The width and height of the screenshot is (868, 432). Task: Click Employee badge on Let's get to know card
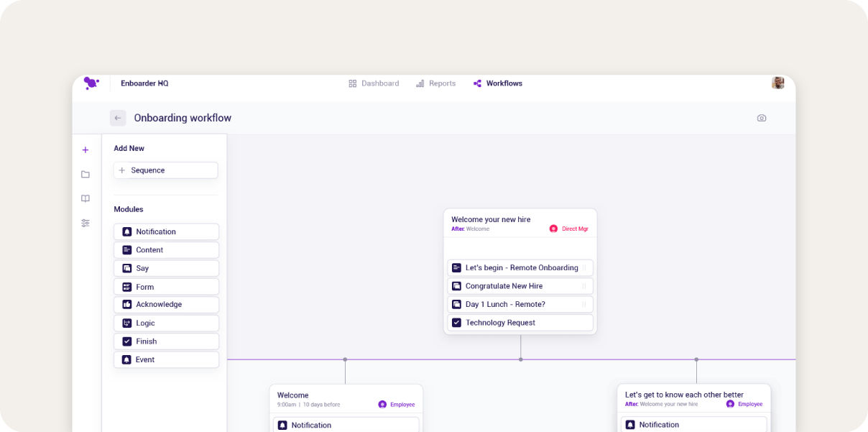744,404
